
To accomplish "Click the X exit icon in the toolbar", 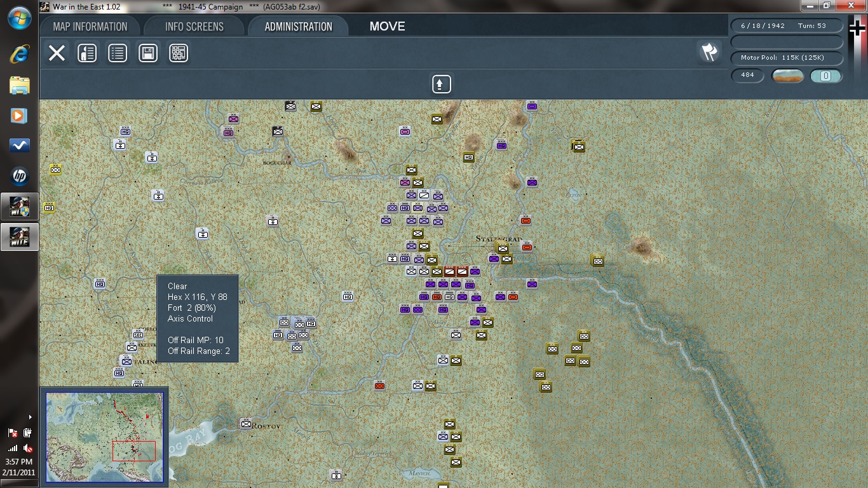I will [57, 53].
